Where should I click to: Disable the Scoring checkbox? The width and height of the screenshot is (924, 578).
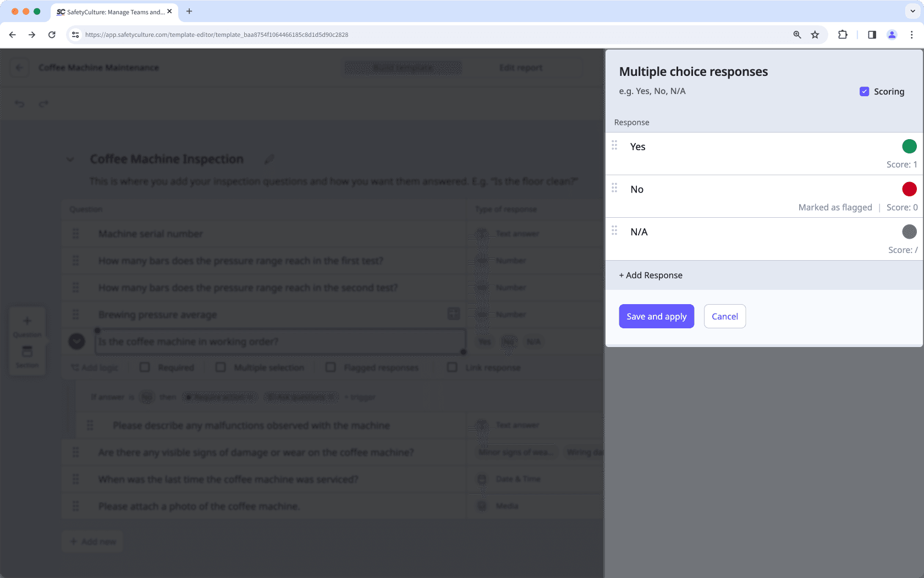[x=865, y=91]
